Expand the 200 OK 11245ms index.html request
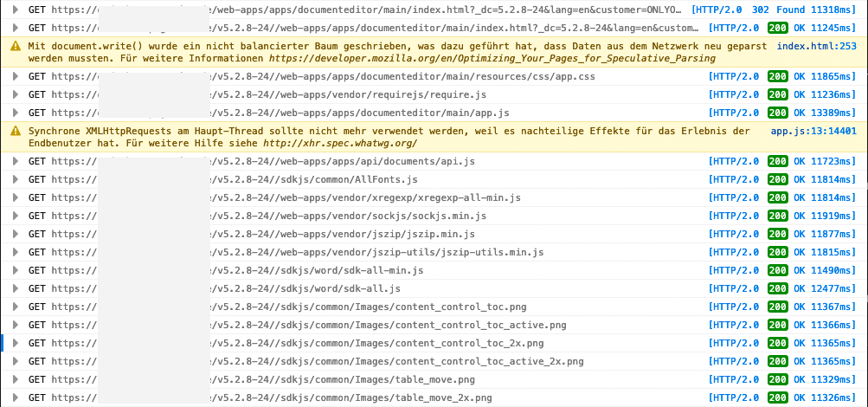Image resolution: width=868 pixels, height=407 pixels. tap(16, 28)
